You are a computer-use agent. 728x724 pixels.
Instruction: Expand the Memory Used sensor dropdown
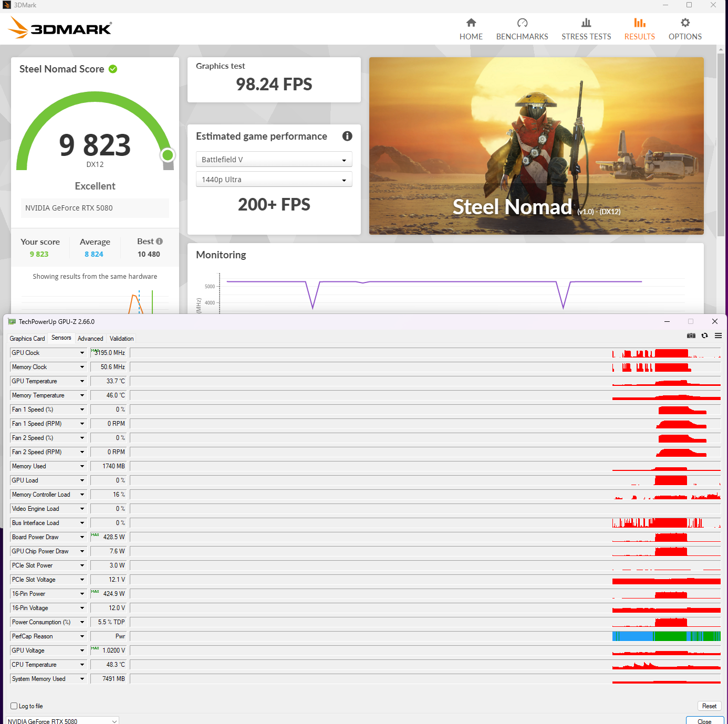82,466
